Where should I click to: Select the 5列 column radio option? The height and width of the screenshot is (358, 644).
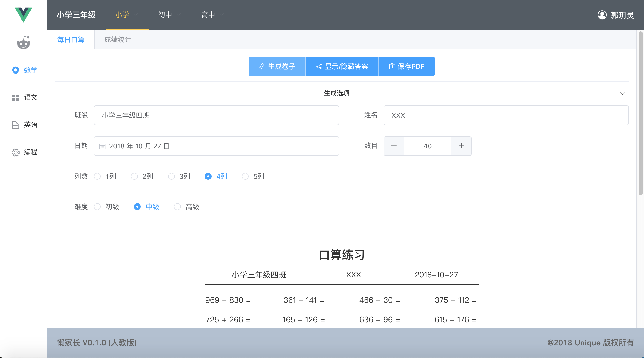(x=245, y=177)
